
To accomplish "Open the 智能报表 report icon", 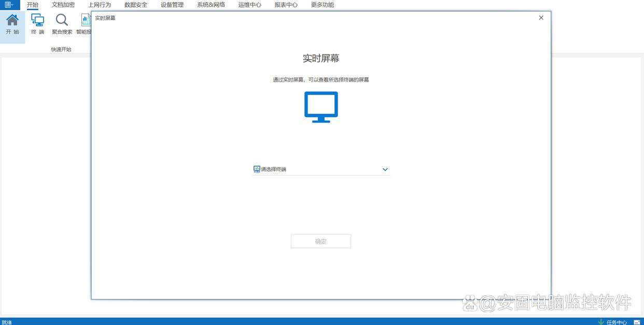I will 84,24.
